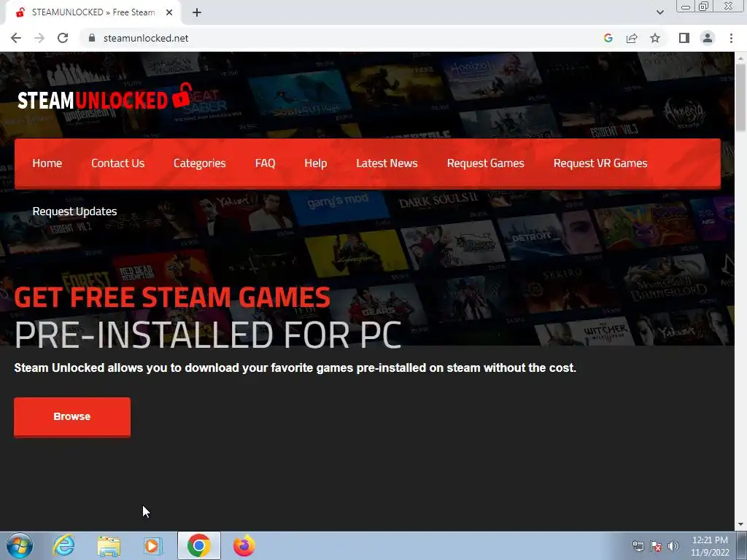Click the SteamUnlocked logo
The width and height of the screenshot is (747, 560).
pos(105,97)
